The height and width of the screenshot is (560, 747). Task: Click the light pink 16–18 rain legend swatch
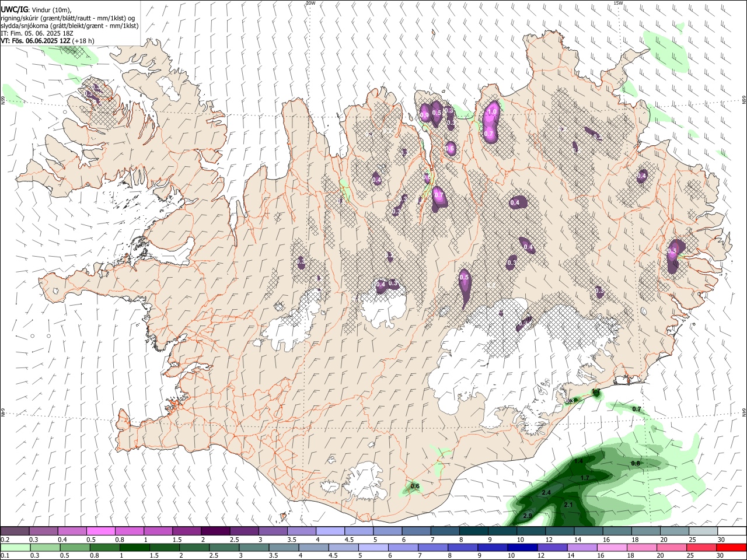click(611, 548)
